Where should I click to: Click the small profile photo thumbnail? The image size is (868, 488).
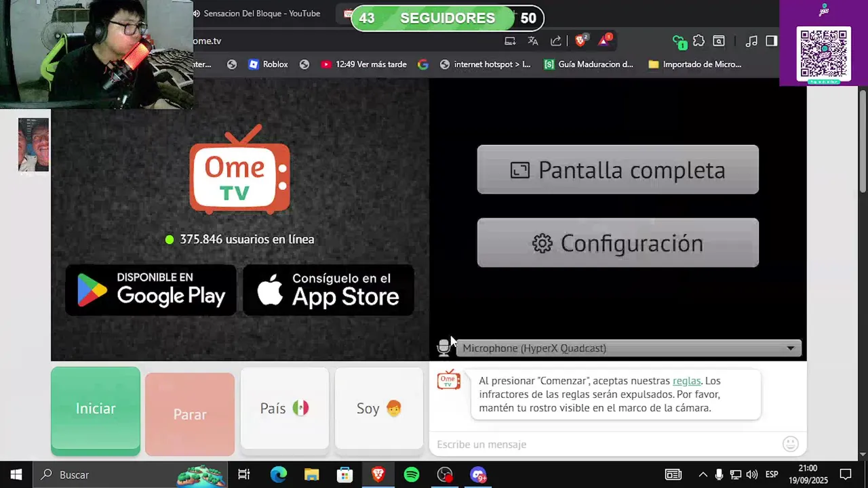point(33,144)
